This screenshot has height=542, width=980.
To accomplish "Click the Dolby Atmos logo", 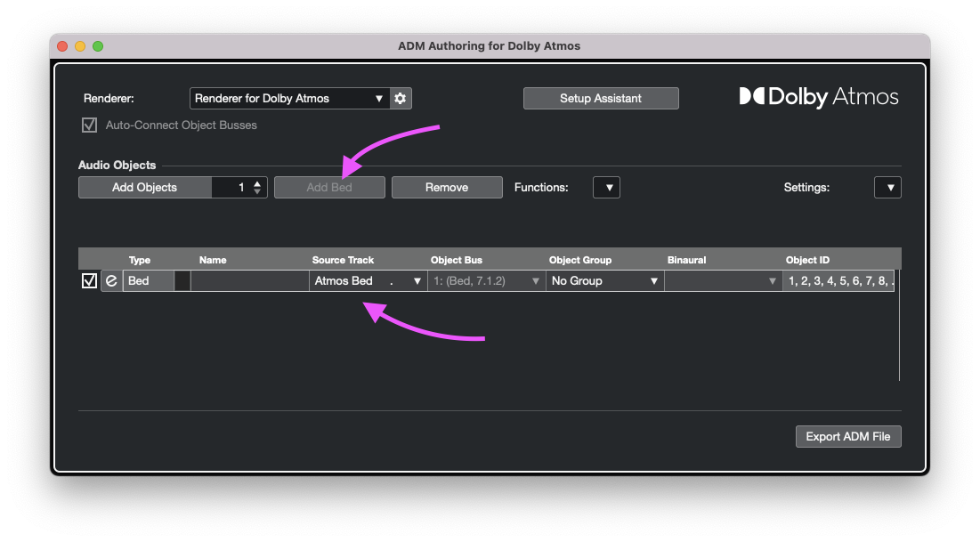I will [x=819, y=97].
